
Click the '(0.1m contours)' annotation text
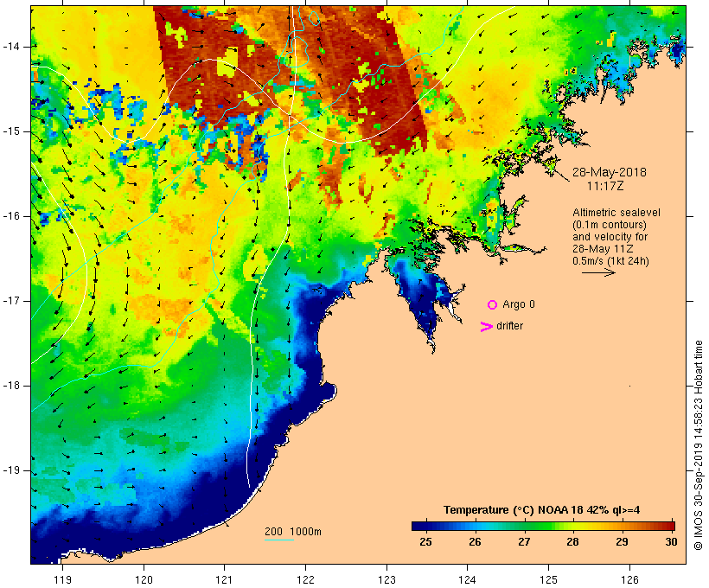pyautogui.click(x=610, y=225)
